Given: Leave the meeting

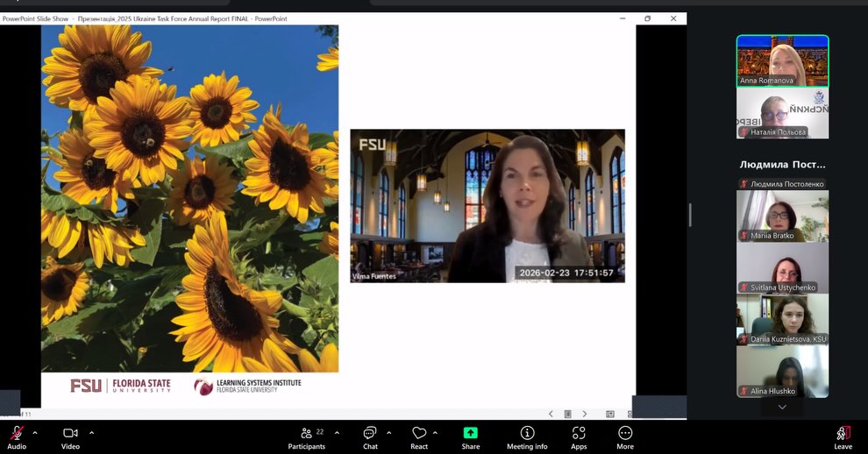Looking at the screenshot, I should click(843, 434).
